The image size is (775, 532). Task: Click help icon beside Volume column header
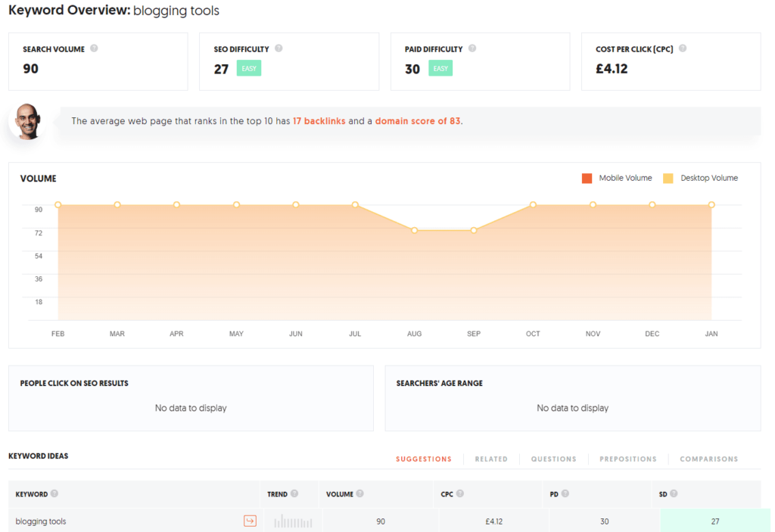point(360,494)
